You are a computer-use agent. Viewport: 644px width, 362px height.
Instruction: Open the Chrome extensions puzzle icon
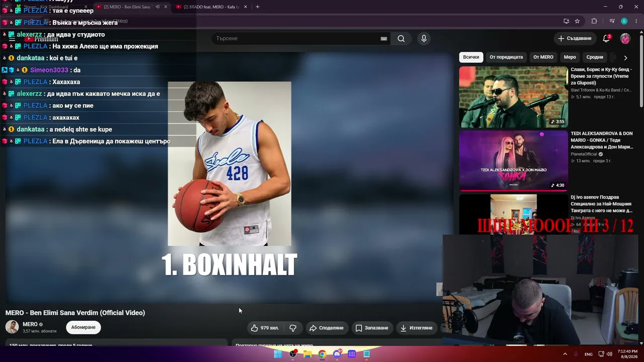(594, 21)
